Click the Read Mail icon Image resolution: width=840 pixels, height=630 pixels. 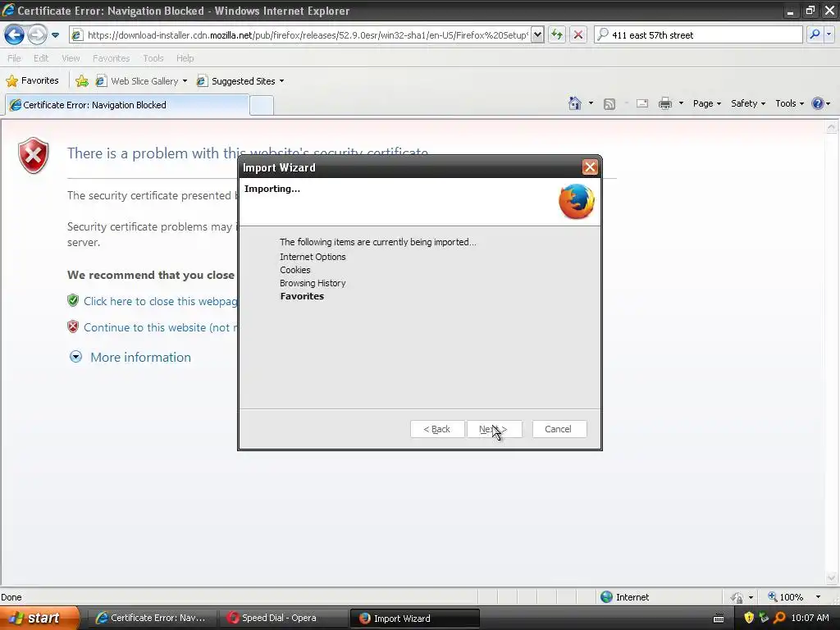click(642, 104)
